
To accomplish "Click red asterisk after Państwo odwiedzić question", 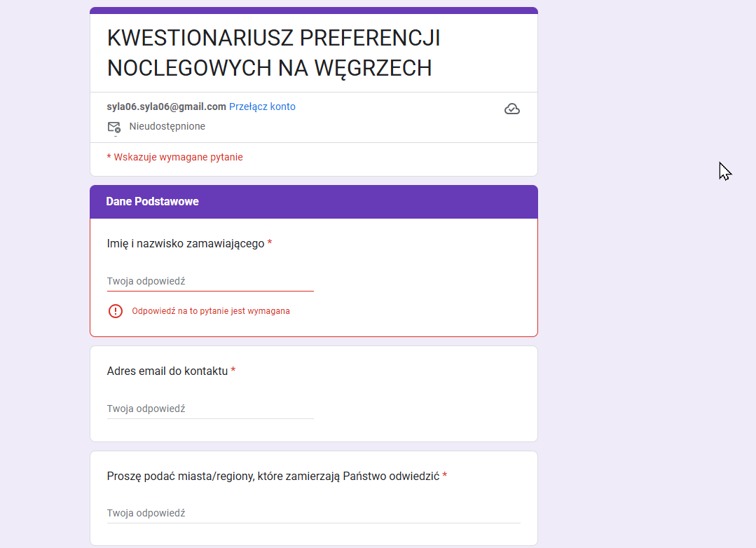I will pos(444,476).
